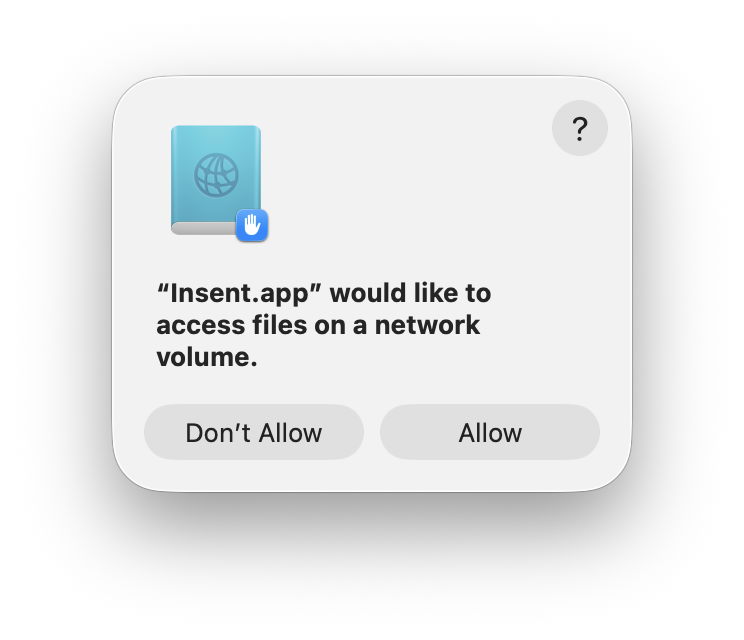Click the globe emblem on the book icon
Screen dimensions: 744x640
(216, 175)
